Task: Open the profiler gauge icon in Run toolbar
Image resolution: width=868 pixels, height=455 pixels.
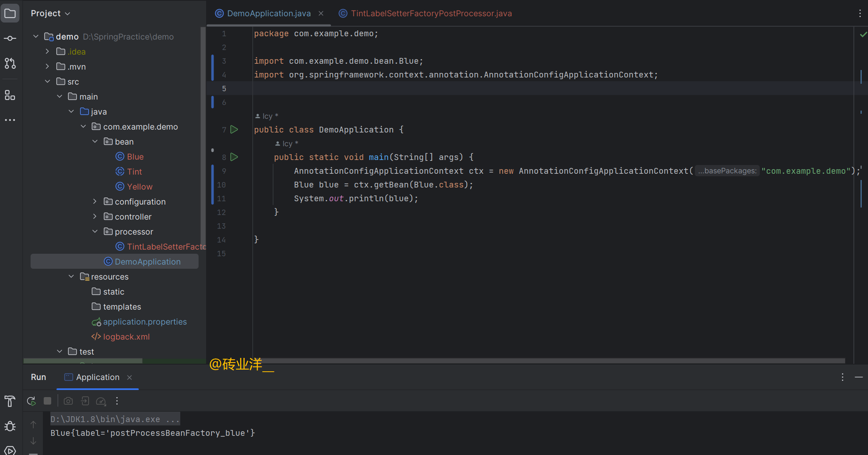Action: [101, 400]
